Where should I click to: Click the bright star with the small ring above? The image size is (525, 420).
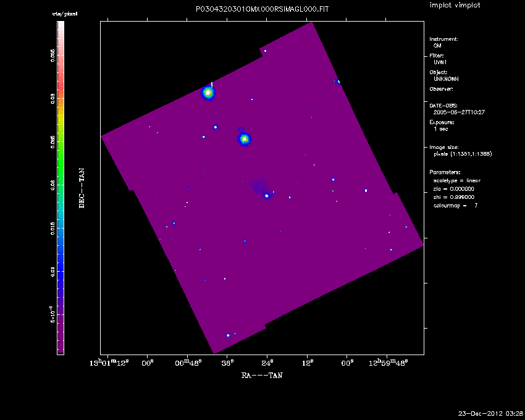[245, 138]
